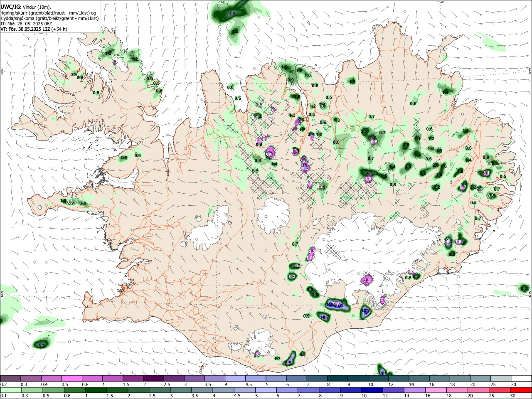Viewport: 532px width, 399px height.
Task: Click the '5.6' precipitation value on map
Action: (268, 155)
